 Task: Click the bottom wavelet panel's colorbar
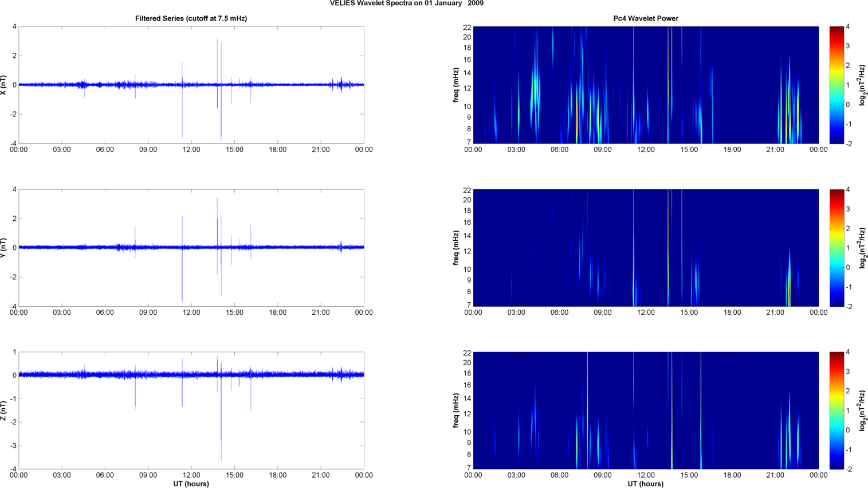(x=836, y=411)
